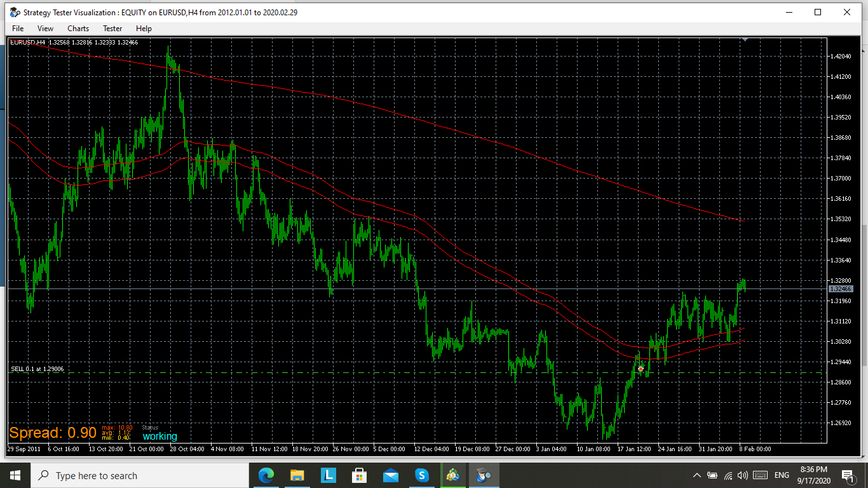Screen dimensions: 868x488
Task: Click the chart shift triangle marker at chart top
Action: 745,40
